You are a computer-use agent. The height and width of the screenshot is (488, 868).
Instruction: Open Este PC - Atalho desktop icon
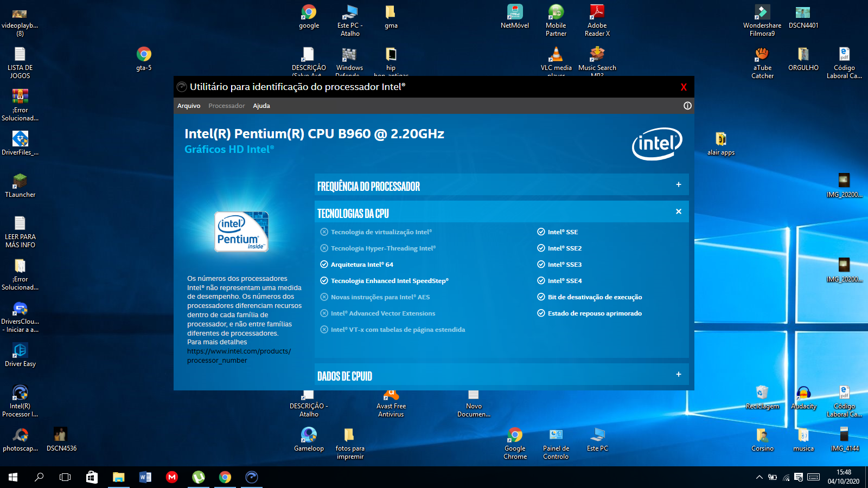click(350, 21)
